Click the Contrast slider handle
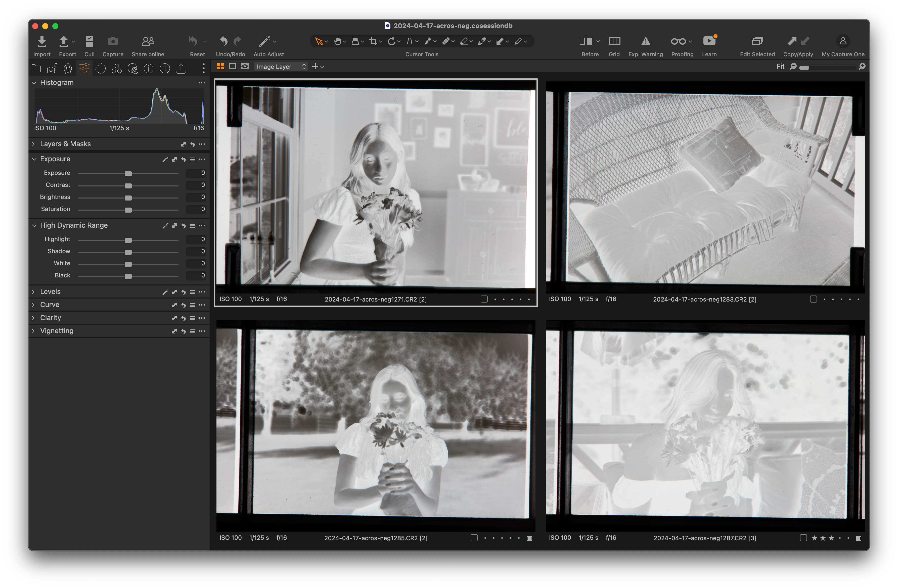The height and width of the screenshot is (588, 898). click(128, 185)
